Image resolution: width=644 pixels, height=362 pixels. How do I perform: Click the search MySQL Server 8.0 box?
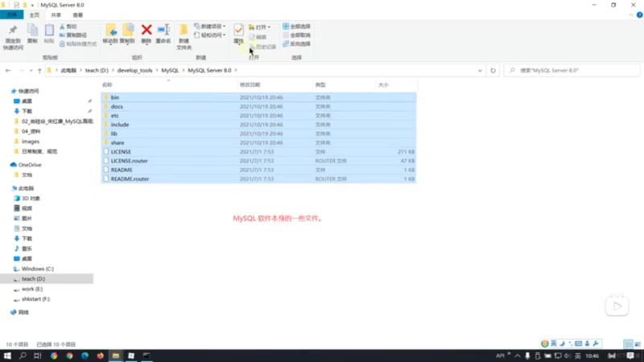pyautogui.click(x=572, y=71)
